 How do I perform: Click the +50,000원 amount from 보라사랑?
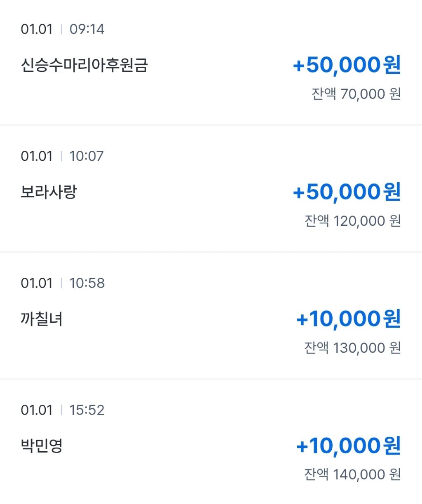(346, 192)
